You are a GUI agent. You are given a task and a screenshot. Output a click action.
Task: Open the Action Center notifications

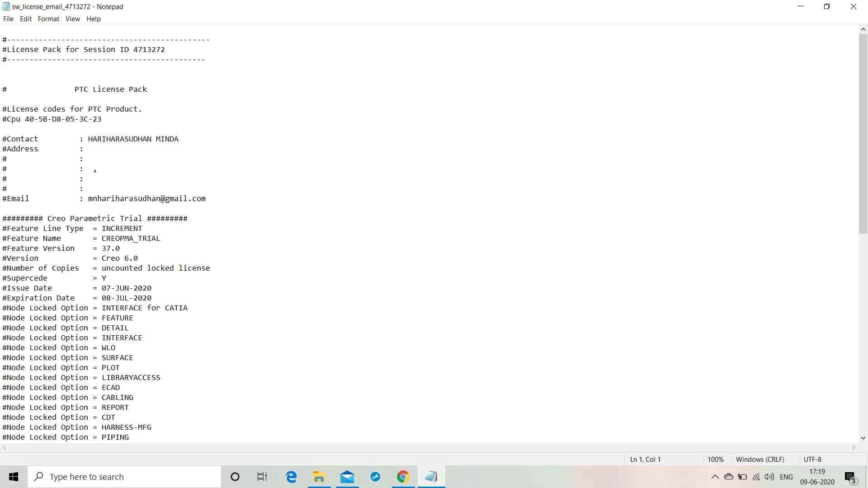pyautogui.click(x=850, y=477)
